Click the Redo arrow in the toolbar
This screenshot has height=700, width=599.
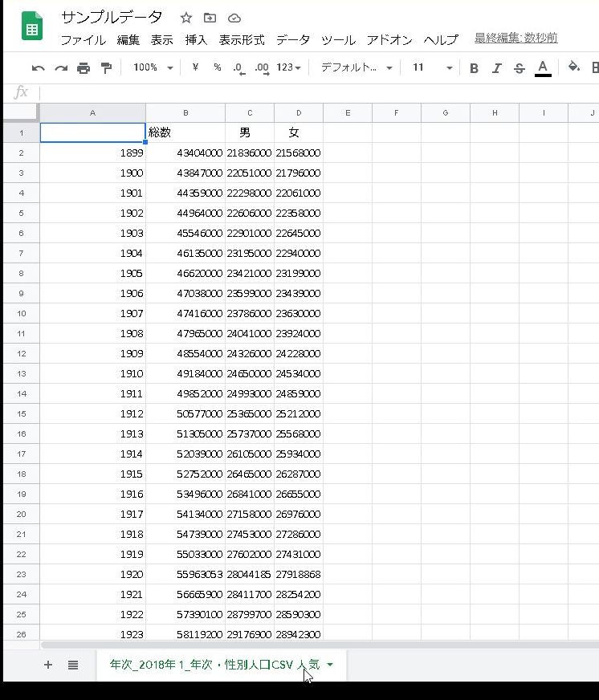click(60, 68)
